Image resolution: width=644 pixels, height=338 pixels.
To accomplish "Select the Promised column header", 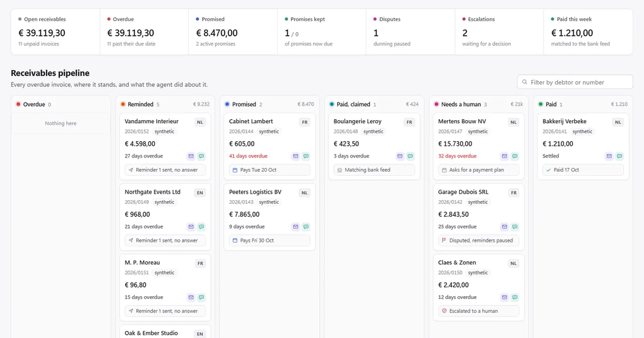I will click(269, 105).
